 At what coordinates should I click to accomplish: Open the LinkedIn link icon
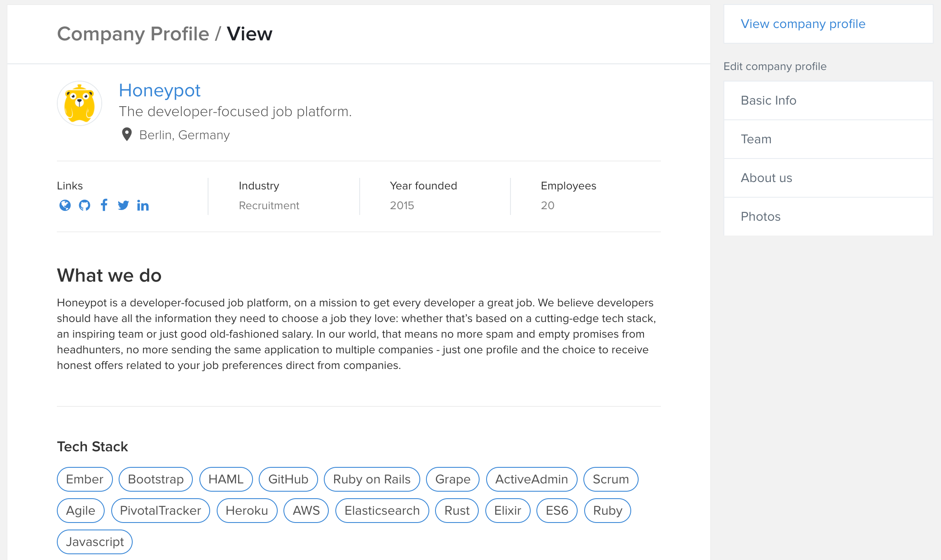[x=143, y=205]
